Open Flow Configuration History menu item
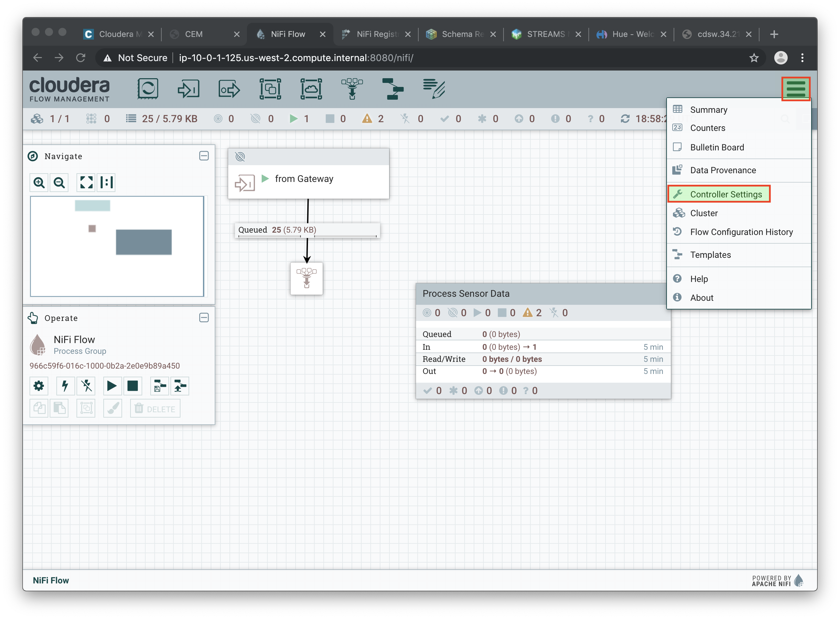Screen dimensions: 840x619 [x=741, y=232]
